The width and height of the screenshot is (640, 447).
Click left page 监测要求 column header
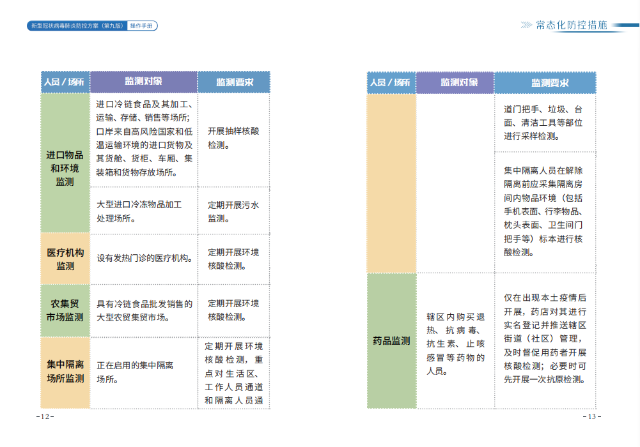point(232,81)
